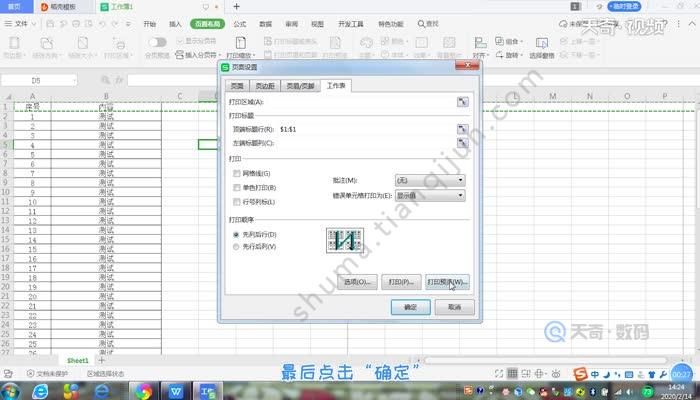Open the insert page break dropdown
Viewport: 700px width, 400px height.
pos(198,55)
